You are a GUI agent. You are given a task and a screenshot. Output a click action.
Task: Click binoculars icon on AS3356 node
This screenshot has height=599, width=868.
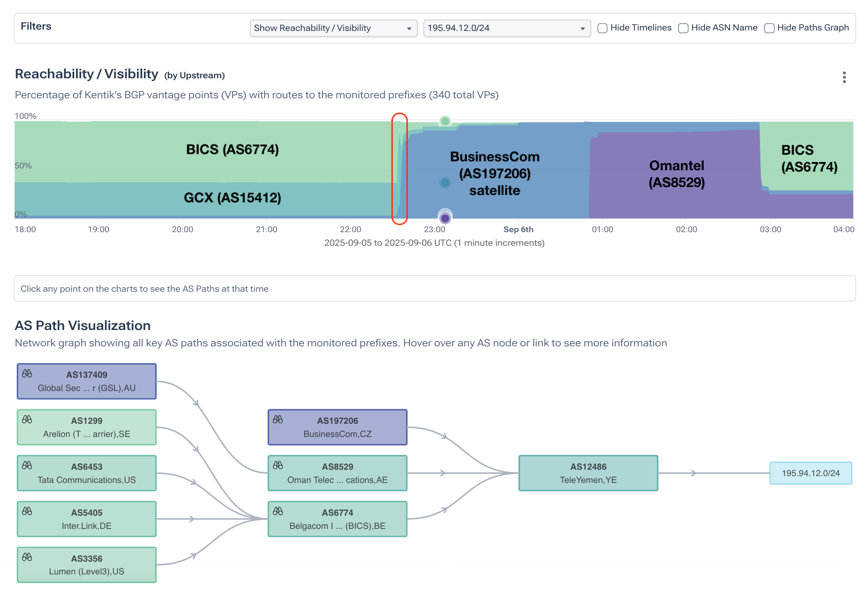point(27,557)
